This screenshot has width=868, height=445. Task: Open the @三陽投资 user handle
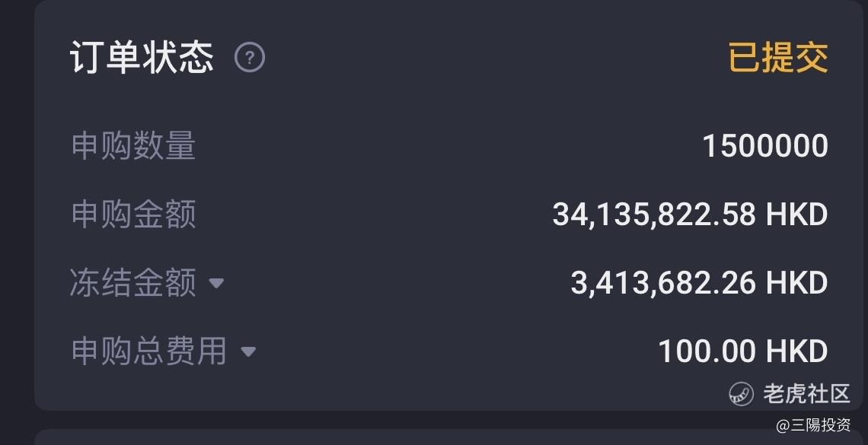point(813,425)
